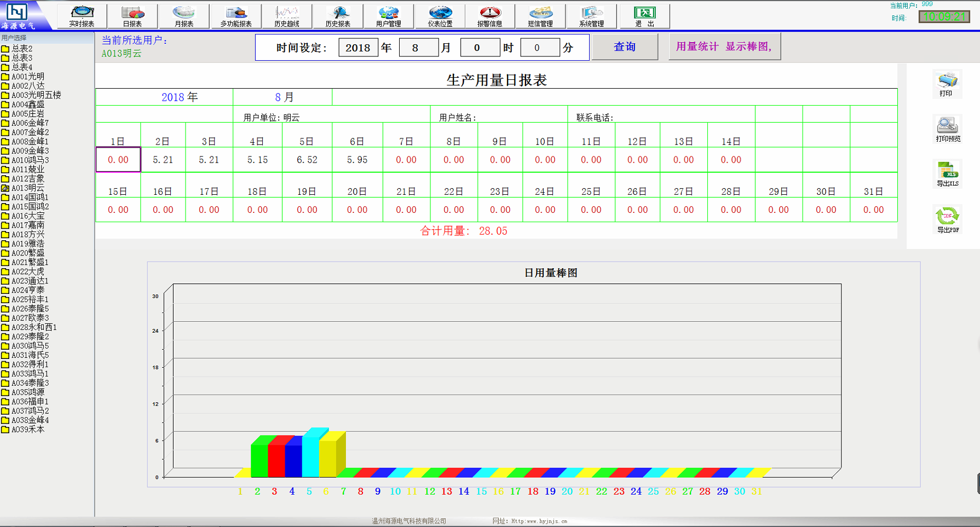Click the clock display showing 10:09:21
980x527 pixels.
[x=944, y=17]
